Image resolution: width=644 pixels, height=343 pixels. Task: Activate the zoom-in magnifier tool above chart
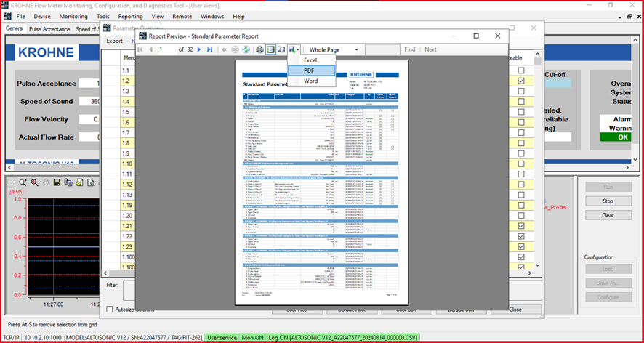(23, 182)
